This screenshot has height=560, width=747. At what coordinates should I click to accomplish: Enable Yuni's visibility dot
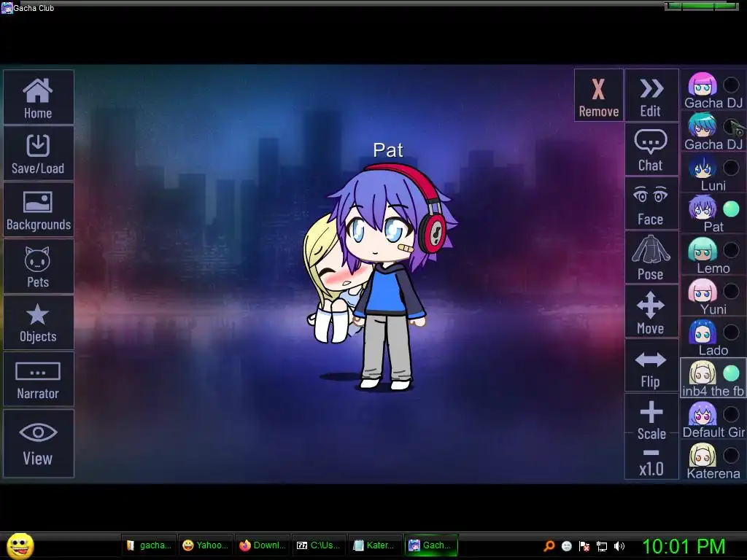pos(731,291)
